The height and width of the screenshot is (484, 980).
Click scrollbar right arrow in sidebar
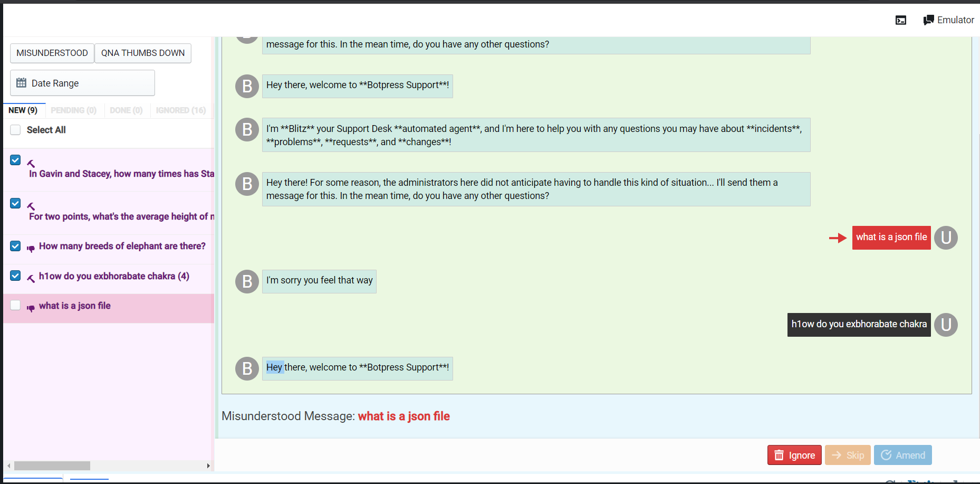pos(208,466)
